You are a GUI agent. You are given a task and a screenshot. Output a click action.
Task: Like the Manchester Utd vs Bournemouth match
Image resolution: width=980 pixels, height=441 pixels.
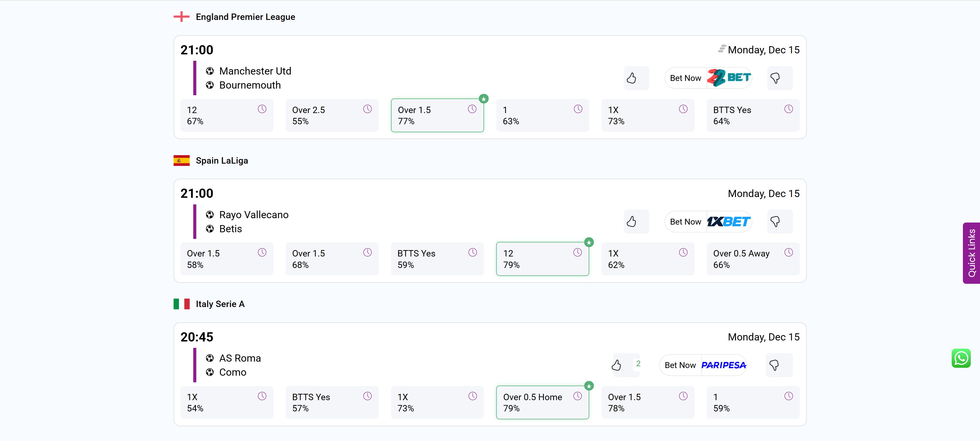(x=632, y=78)
